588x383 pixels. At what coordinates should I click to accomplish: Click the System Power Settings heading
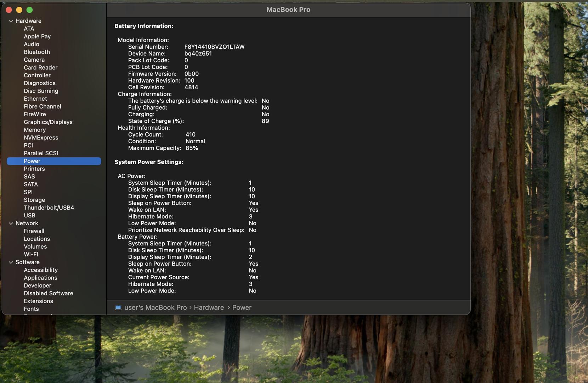pyautogui.click(x=149, y=162)
